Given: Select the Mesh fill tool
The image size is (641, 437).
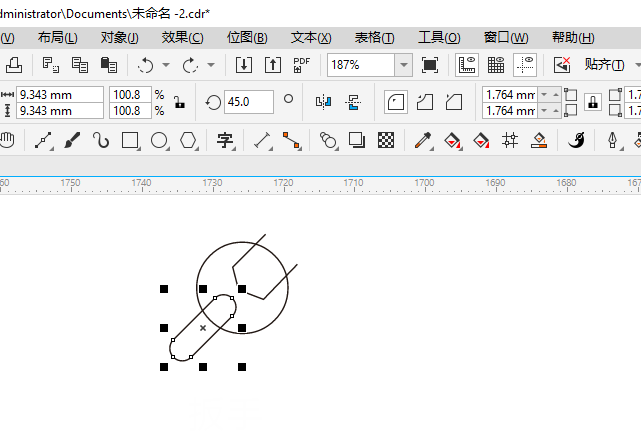Looking at the screenshot, I should [510, 140].
